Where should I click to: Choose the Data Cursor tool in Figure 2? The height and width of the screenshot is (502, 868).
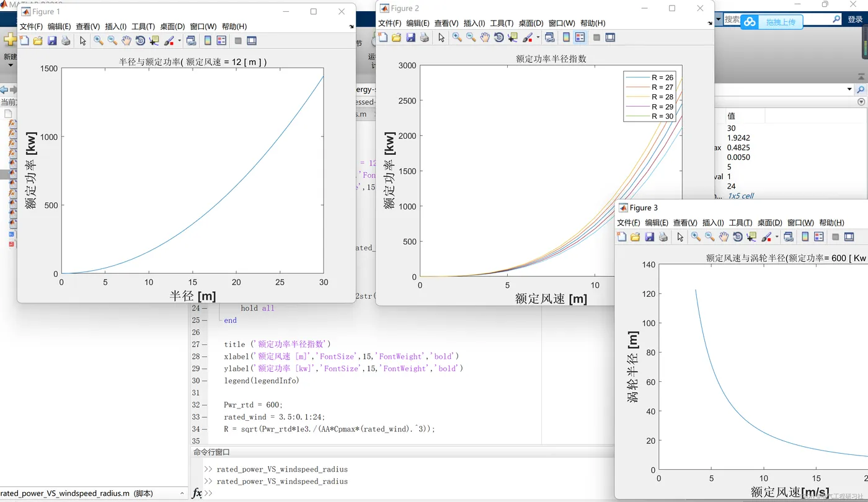coord(513,37)
